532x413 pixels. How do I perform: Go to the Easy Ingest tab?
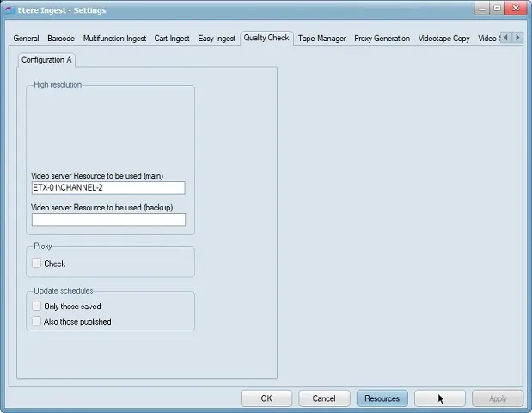[x=217, y=39]
